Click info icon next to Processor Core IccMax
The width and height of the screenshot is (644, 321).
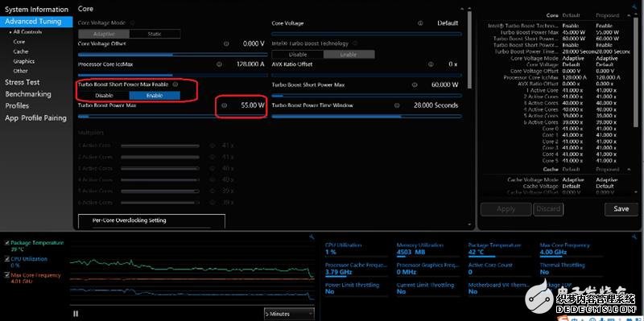coord(219,64)
